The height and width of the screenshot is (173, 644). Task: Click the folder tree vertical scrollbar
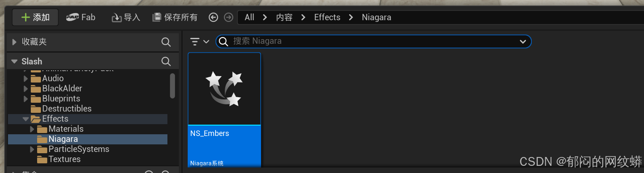172,86
